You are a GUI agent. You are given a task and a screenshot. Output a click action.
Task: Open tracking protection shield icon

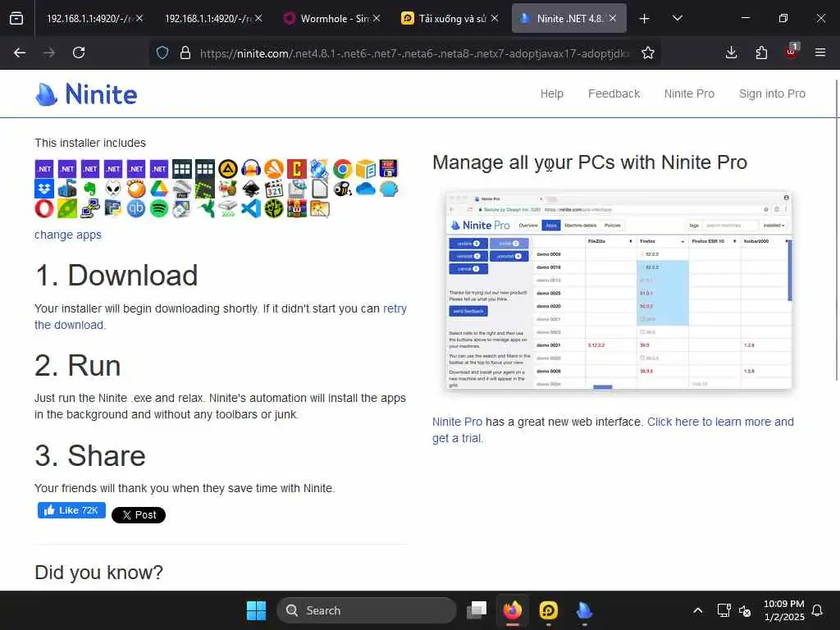[162, 52]
